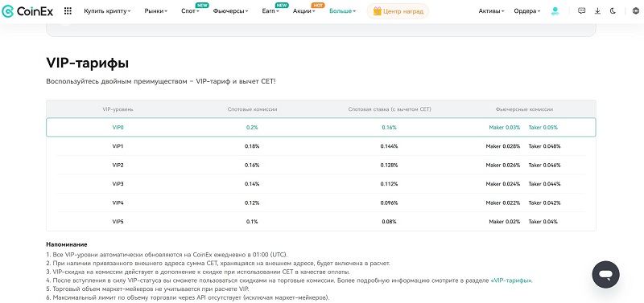Screen dimensions: 644x303
Task: Open the messages chat icon in header
Action: click(x=581, y=11)
